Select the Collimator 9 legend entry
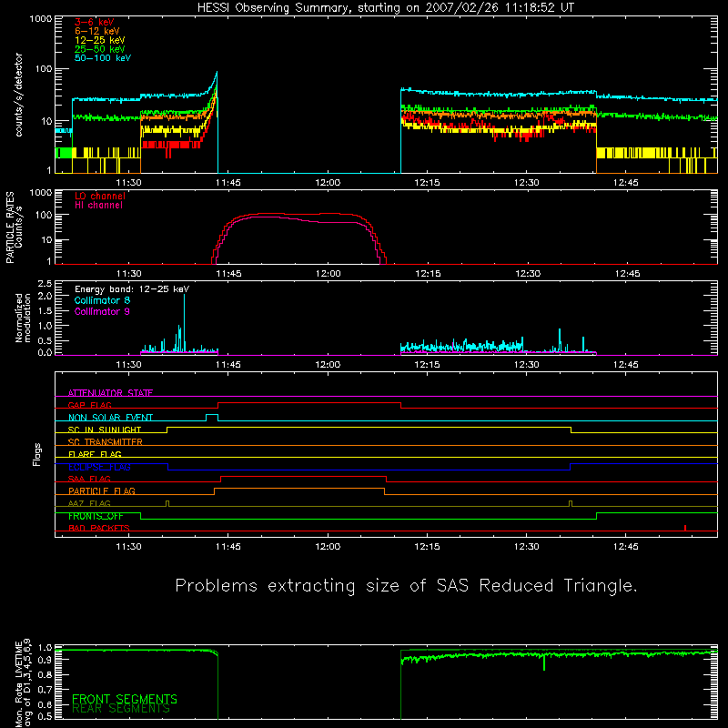The height and width of the screenshot is (728, 728). tap(102, 311)
